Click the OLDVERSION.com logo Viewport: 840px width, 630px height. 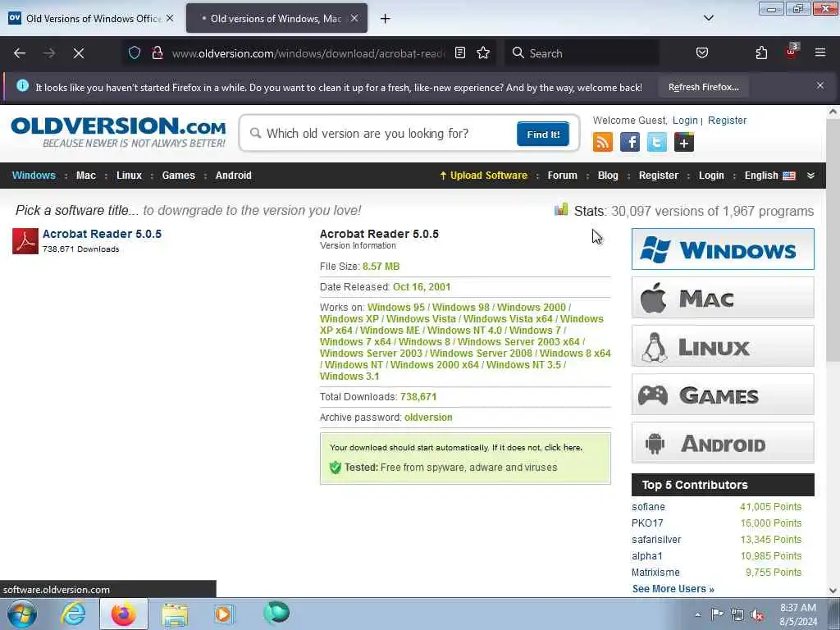pyautogui.click(x=118, y=132)
